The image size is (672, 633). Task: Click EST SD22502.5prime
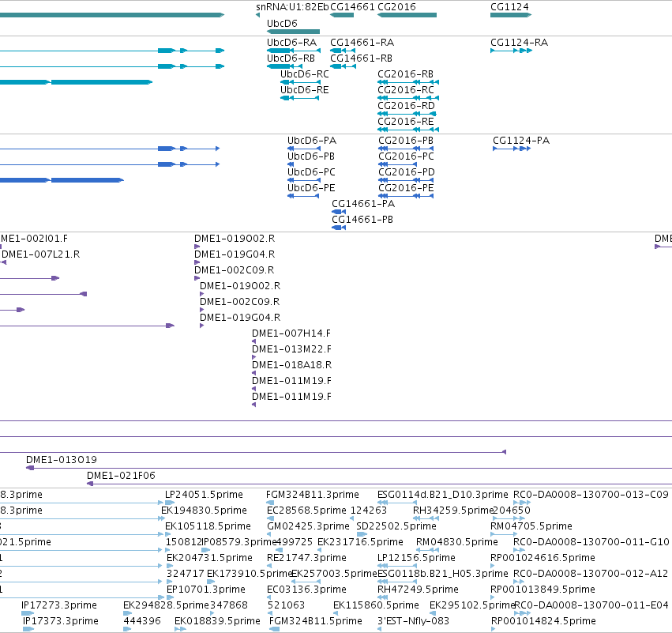[362, 534]
